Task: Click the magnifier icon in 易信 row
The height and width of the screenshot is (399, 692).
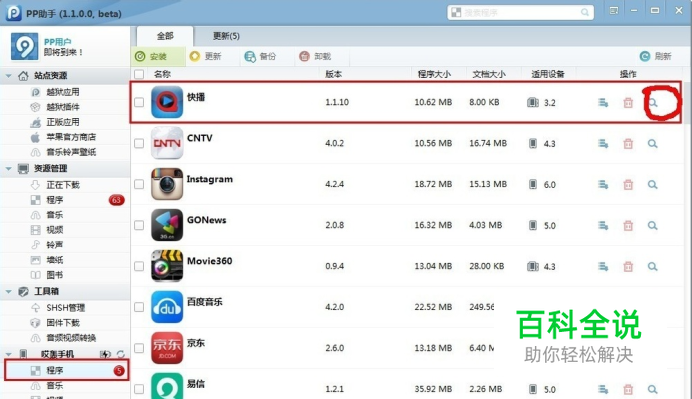Action: (653, 390)
